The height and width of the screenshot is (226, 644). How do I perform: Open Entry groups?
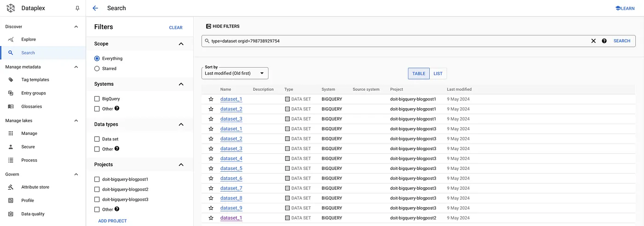[x=34, y=93]
